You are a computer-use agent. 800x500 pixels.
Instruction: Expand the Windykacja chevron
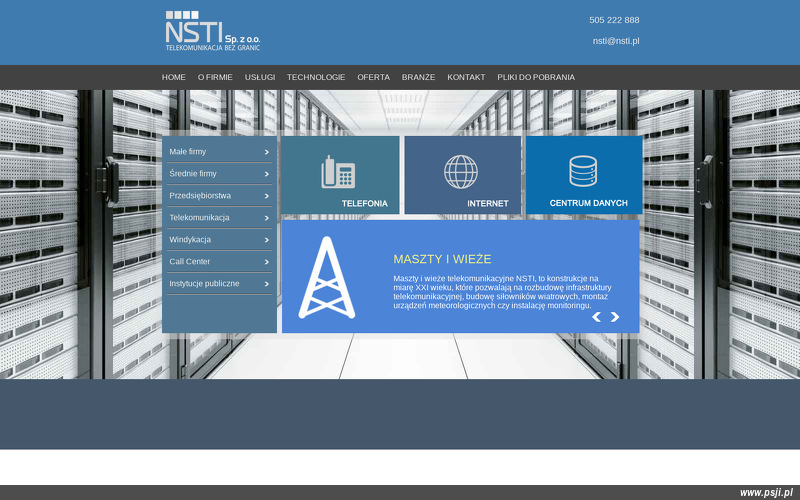tap(266, 240)
